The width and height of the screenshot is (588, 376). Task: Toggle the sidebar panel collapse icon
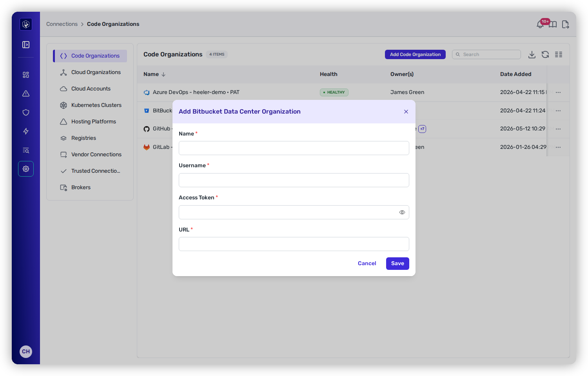pyautogui.click(x=26, y=45)
